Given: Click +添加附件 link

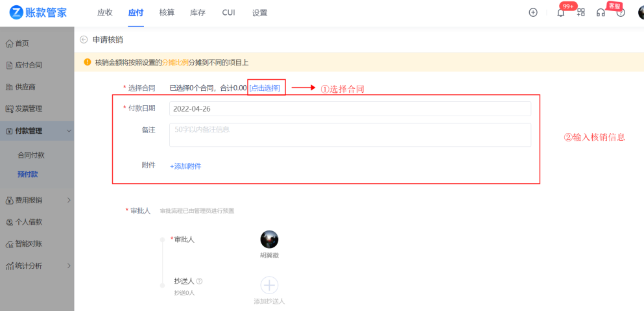Looking at the screenshot, I should point(185,166).
